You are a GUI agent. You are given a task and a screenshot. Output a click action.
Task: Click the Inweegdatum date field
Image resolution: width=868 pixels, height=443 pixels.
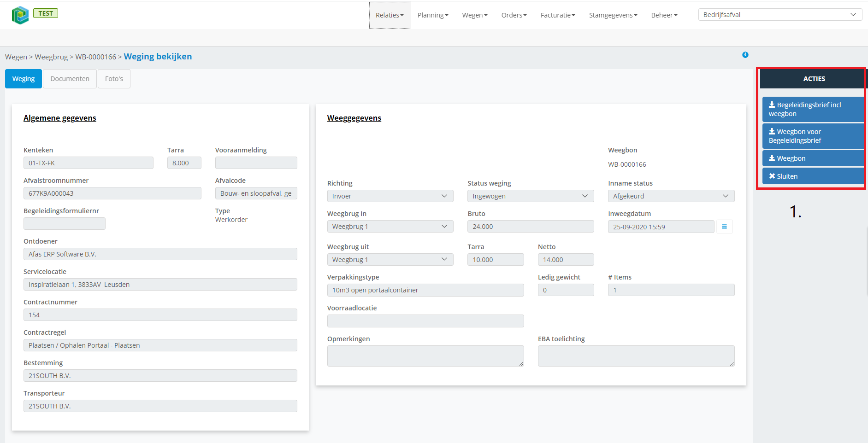[661, 227]
